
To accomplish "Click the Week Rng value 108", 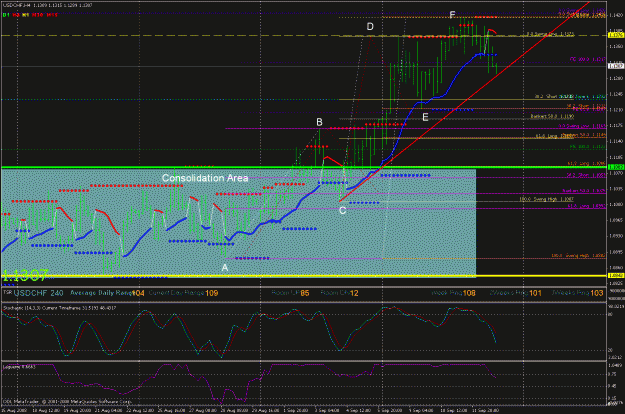I will [x=469, y=293].
